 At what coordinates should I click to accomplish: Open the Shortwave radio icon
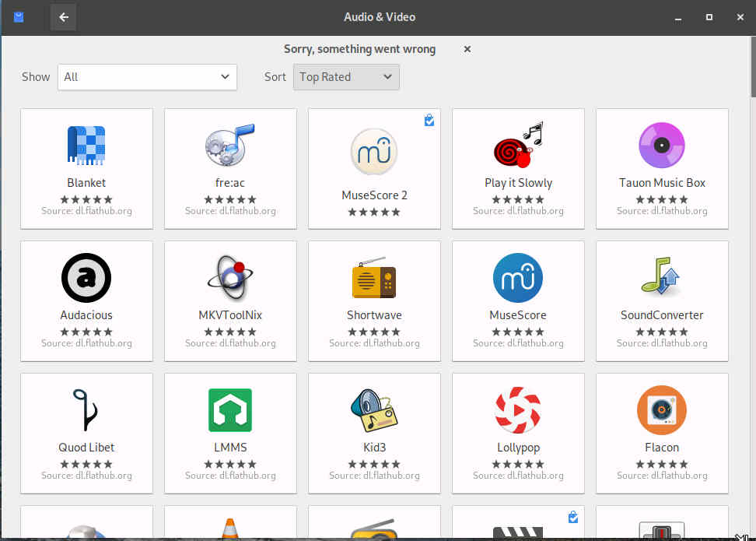(x=374, y=278)
